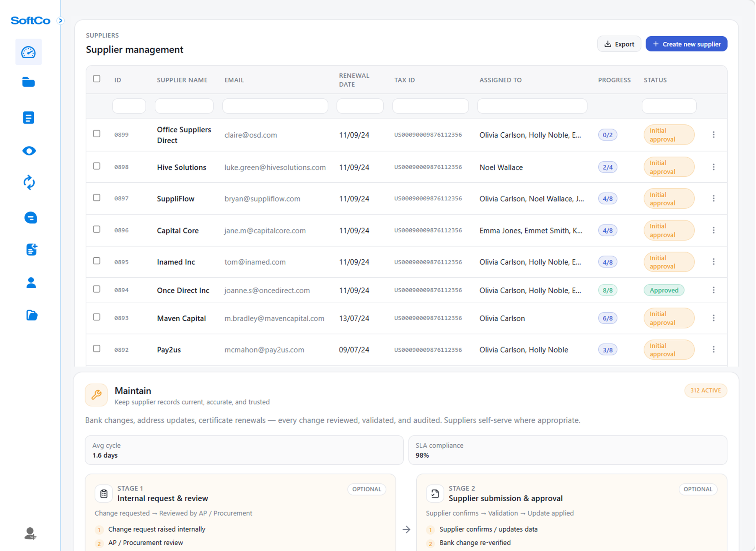
Task: Select the Hive Solutions row checkbox
Action: (x=97, y=166)
